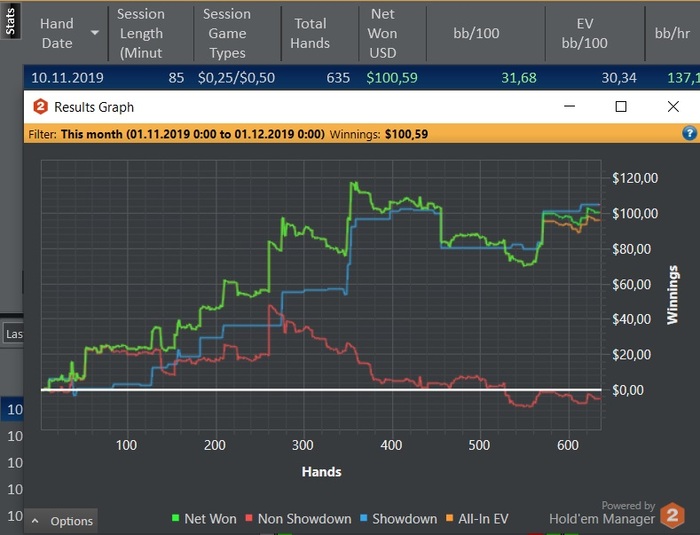Sort by Session Length column header
Viewport: 700px width, 535px height.
(141, 33)
